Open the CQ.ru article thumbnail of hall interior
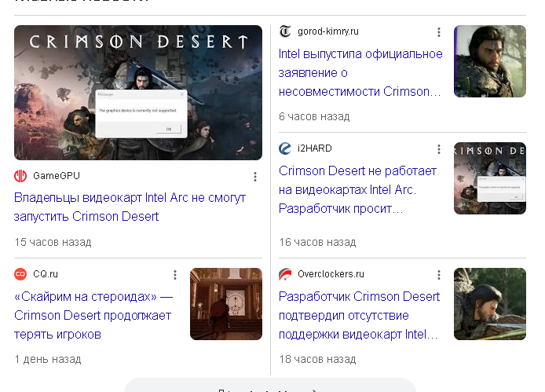Image resolution: width=545 pixels, height=392 pixels. click(x=226, y=304)
